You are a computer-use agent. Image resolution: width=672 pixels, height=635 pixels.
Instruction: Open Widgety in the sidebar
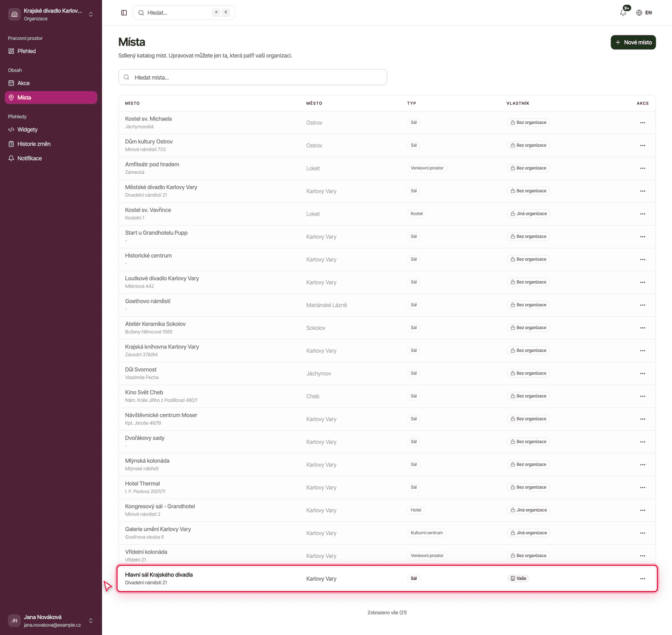pos(51,130)
